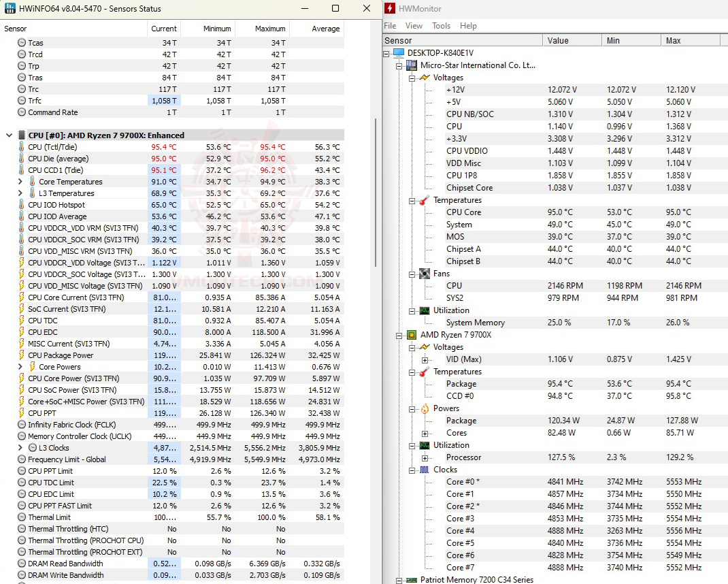Open the View menu in HWMonitor
Image resolution: width=728 pixels, height=584 pixels.
point(414,26)
